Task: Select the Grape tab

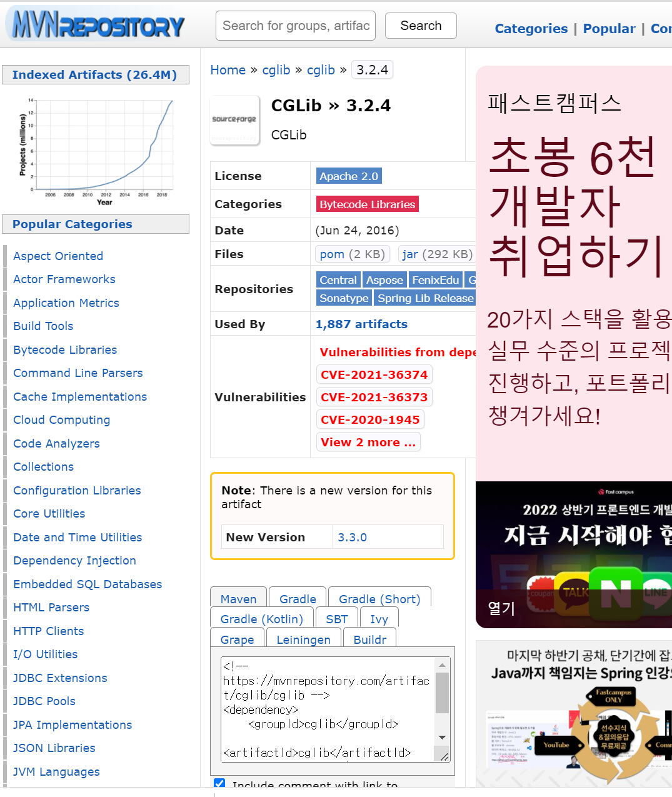Action: (x=238, y=639)
